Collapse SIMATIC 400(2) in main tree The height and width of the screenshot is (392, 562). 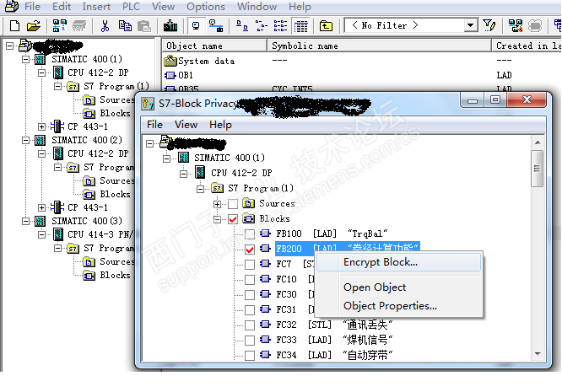tap(25, 140)
